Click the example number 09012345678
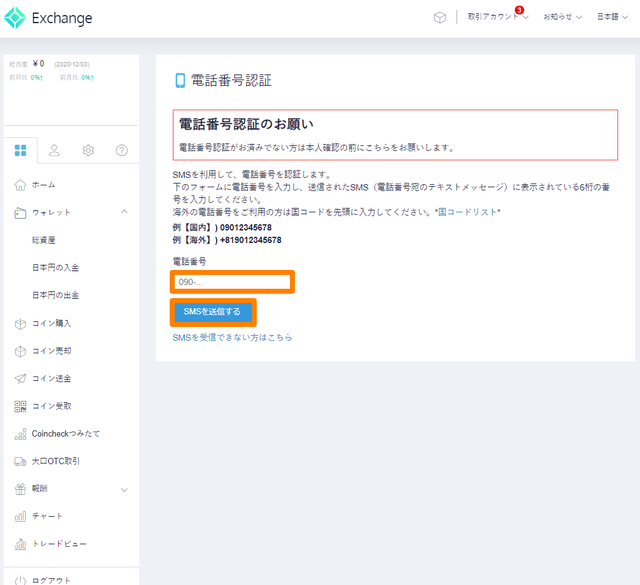 (x=246, y=227)
